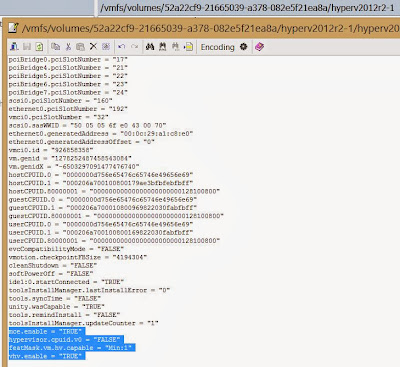
Task: Click the Delete X icon in the toolbar
Action: [x=93, y=46]
